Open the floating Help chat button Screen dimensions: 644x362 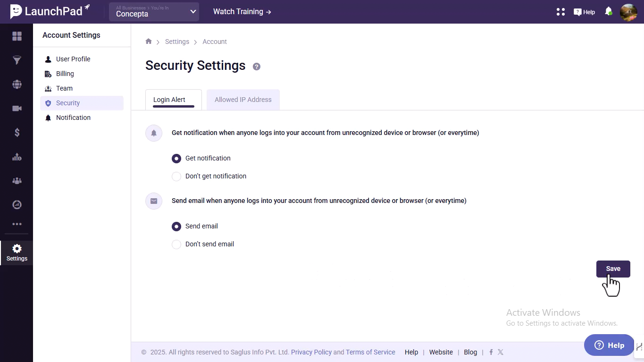(609, 345)
